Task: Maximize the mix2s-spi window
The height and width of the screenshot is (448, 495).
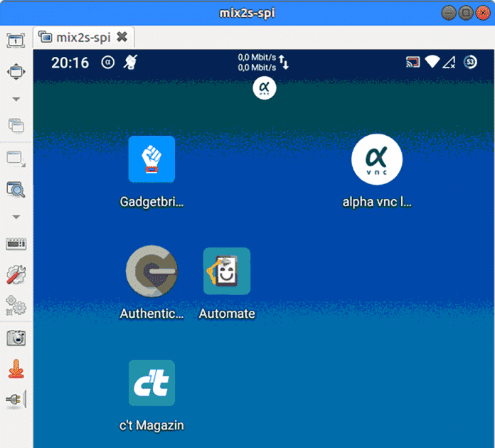Action: click(466, 13)
